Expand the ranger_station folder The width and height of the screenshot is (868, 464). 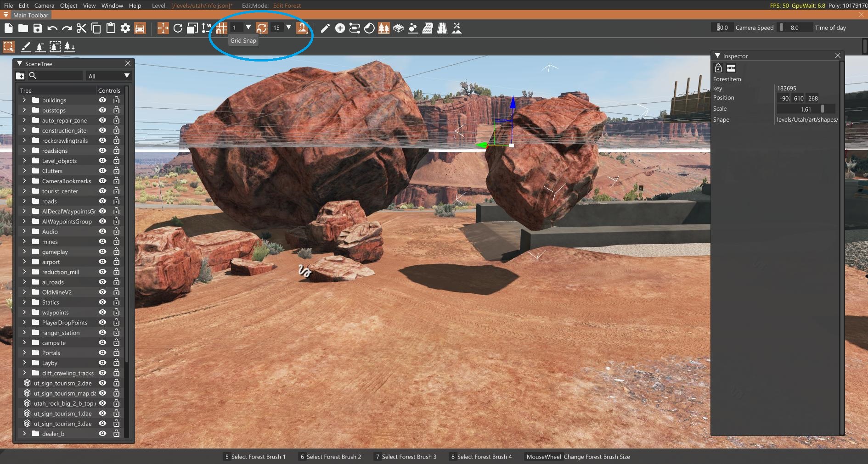coord(24,332)
